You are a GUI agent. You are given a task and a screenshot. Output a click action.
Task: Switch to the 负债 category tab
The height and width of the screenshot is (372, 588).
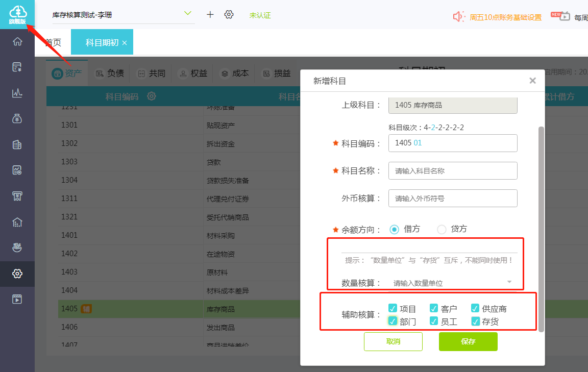[x=109, y=73]
